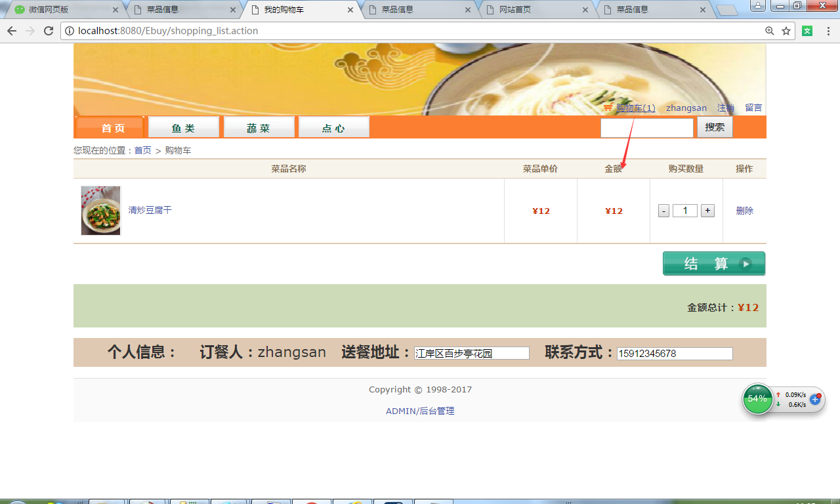Click the 送餐地址 address input field
The image size is (840, 504).
pos(472,353)
